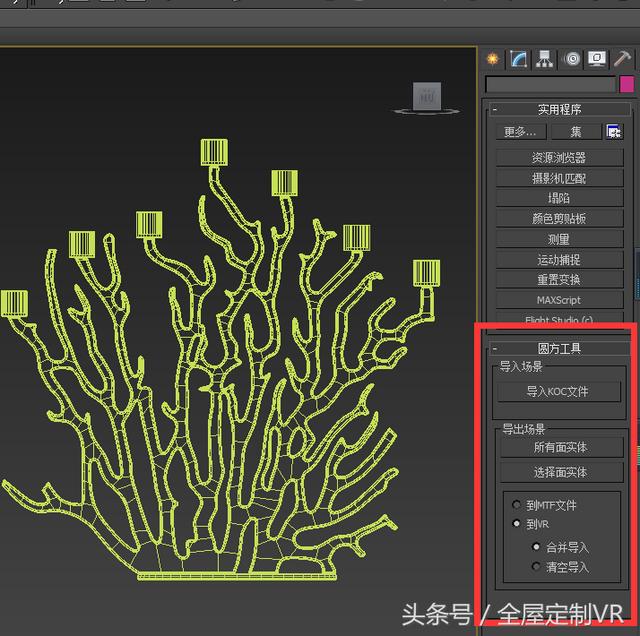The image size is (640, 636).
Task: Click the object name input field
Action: (x=550, y=84)
